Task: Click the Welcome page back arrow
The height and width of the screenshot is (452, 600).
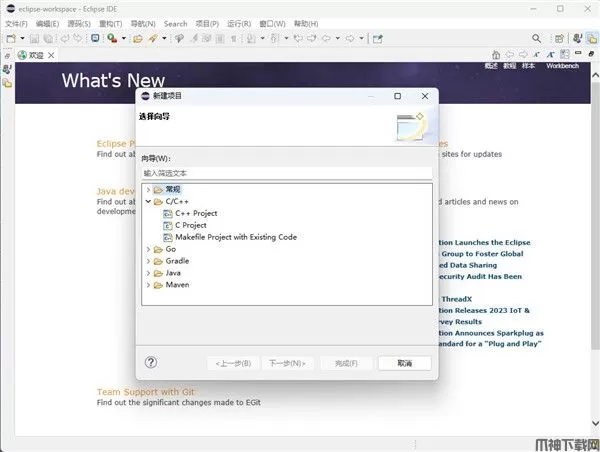Action: (510, 54)
